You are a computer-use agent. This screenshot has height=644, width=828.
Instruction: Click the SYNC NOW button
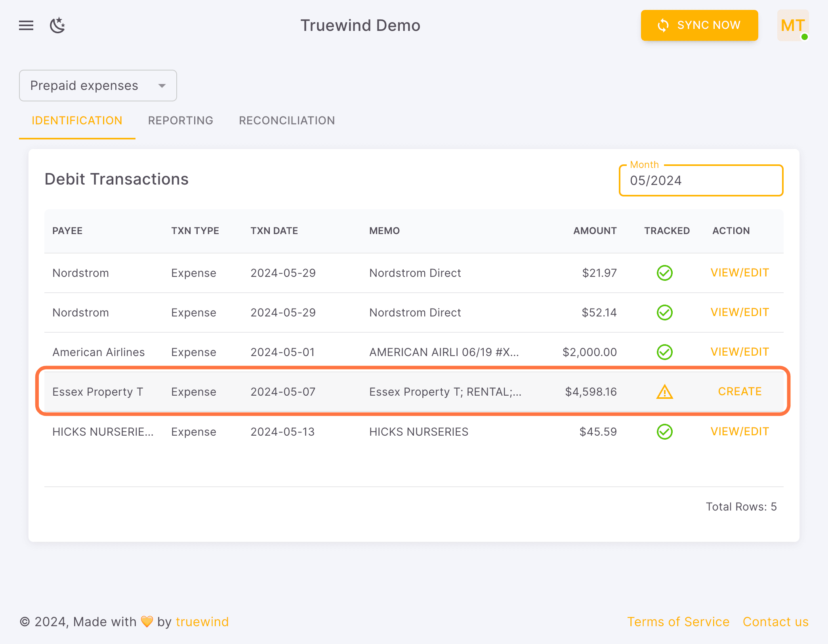pyautogui.click(x=699, y=25)
